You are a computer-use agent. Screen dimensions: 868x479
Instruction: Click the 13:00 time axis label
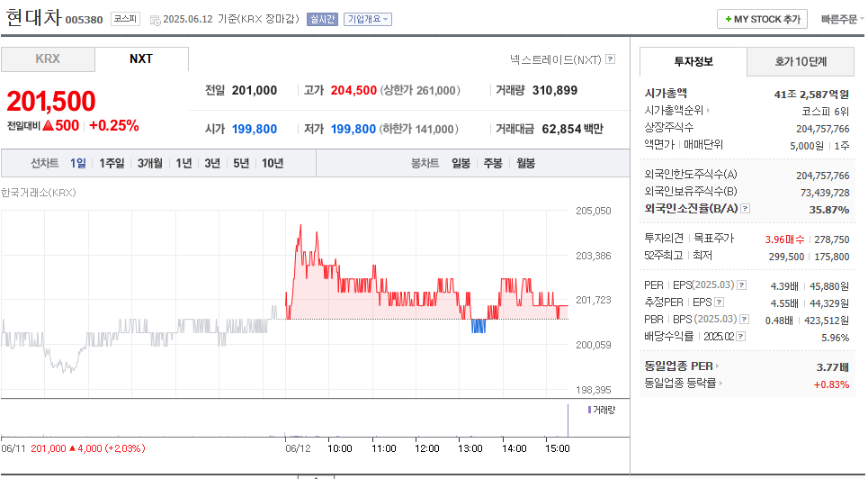470,448
